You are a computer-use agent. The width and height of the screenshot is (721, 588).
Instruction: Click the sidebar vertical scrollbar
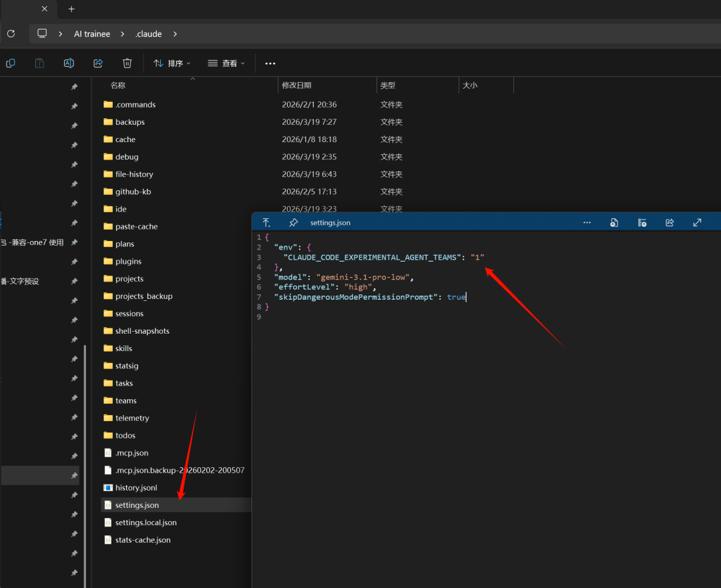click(x=85, y=465)
